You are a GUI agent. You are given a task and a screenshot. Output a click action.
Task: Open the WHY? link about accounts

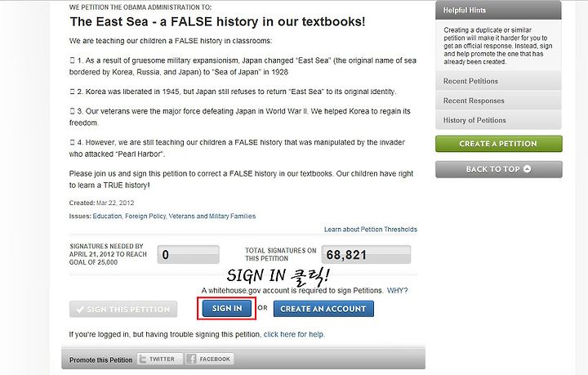click(x=397, y=291)
